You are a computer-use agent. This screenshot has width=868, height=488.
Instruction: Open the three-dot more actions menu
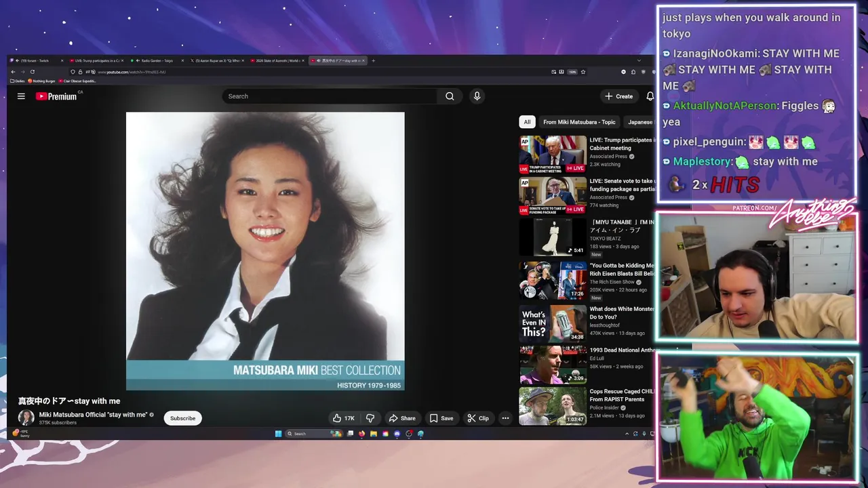click(x=505, y=418)
